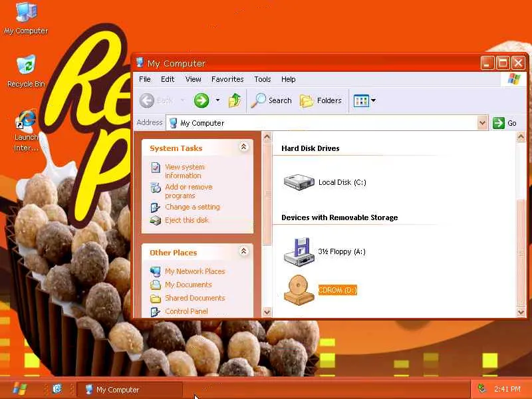
Task: Click the Change a setting icon
Action: click(x=156, y=207)
